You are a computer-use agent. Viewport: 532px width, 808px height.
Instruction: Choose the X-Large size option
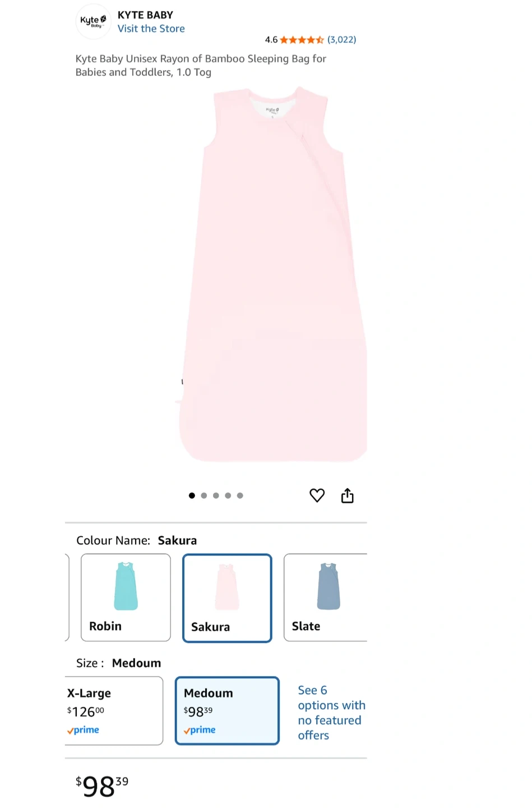click(114, 711)
